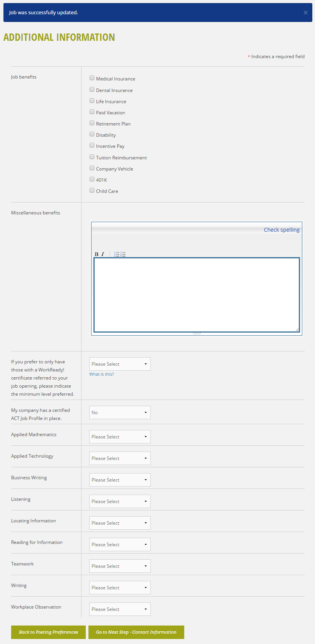Insert bulleted list in editor

click(x=117, y=254)
